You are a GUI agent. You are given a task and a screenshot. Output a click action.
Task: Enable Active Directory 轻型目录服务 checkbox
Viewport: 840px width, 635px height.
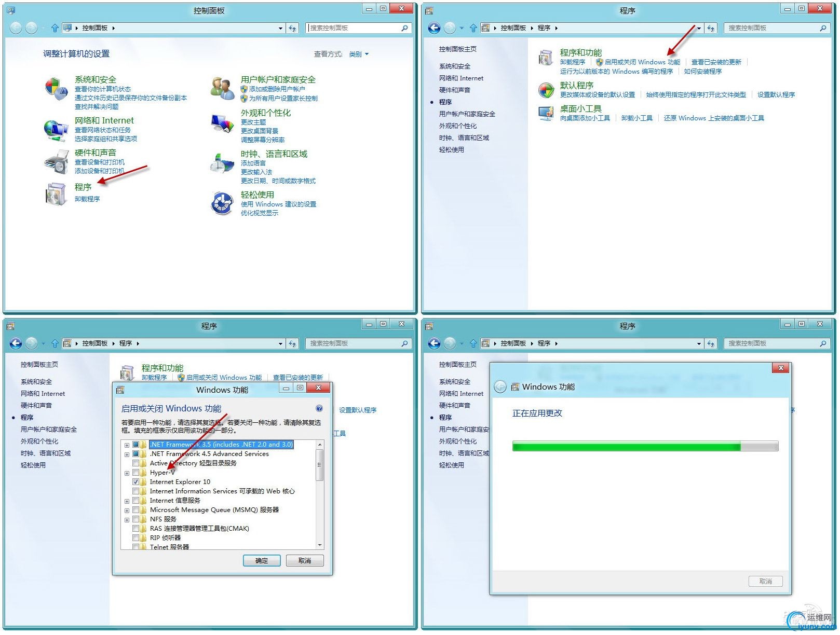136,463
